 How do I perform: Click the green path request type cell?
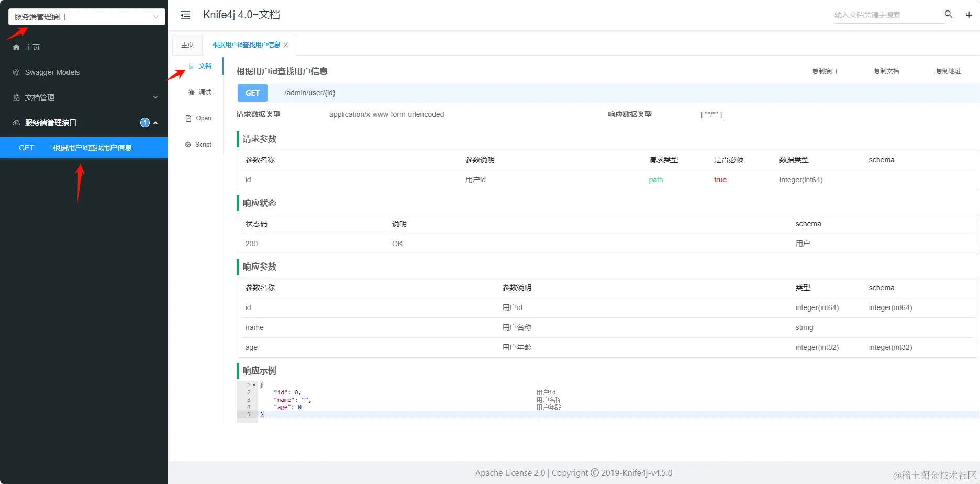click(656, 180)
